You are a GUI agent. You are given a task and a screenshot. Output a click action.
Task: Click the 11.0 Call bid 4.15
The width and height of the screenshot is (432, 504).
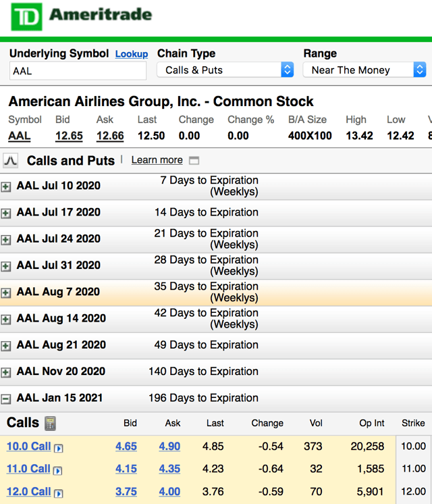pyautogui.click(x=126, y=469)
